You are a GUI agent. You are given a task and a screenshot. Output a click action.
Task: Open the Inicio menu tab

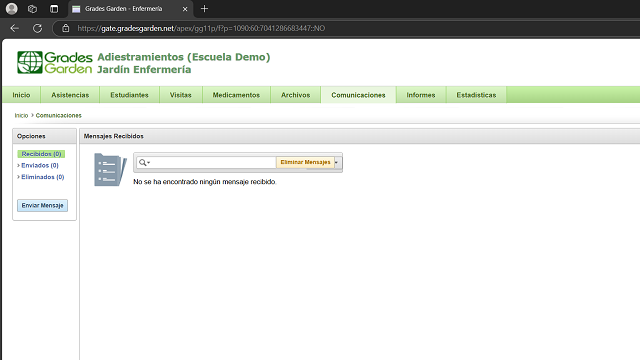21,95
